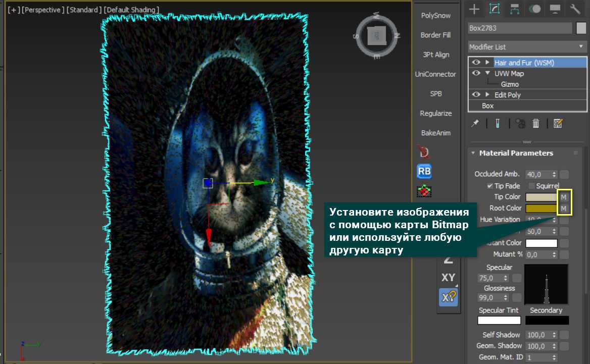The image size is (590, 364).
Task: Hide the Hair and Fur modifier eye
Action: tap(476, 63)
